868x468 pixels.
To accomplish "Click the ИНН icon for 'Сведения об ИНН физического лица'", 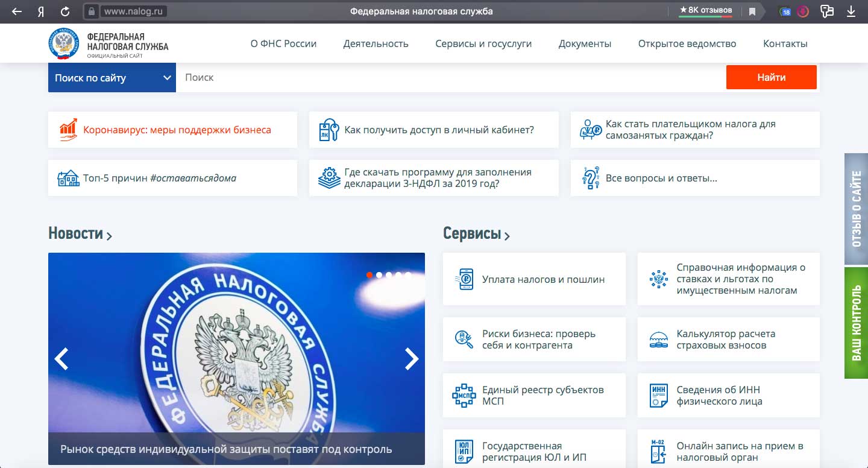I will tap(659, 396).
